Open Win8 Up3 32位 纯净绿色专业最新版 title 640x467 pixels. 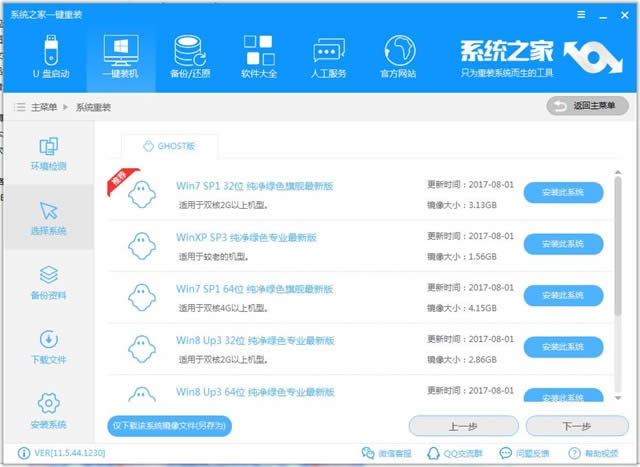pos(255,340)
